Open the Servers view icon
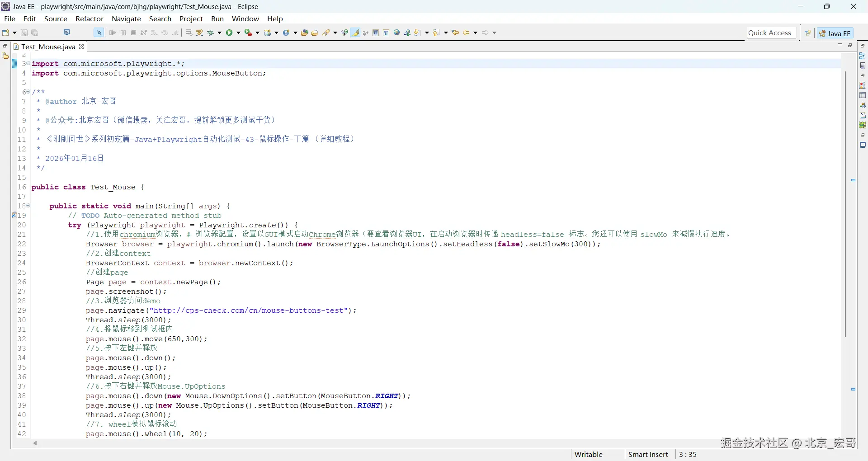The width and height of the screenshot is (868, 461). pos(863,105)
